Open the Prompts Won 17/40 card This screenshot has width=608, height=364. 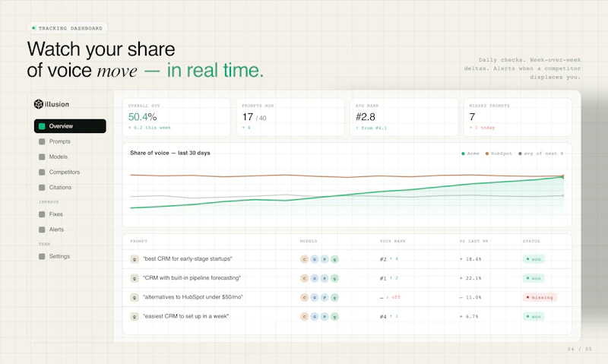[x=290, y=117]
